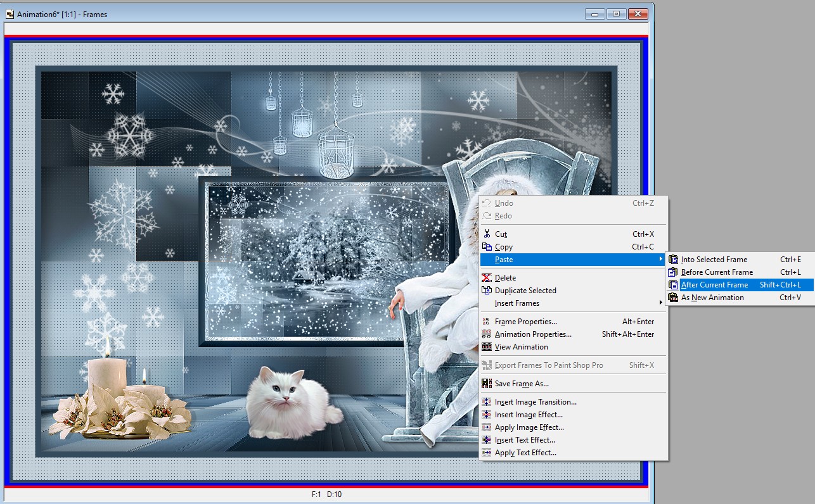The image size is (815, 504).
Task: Choose Copy from the context menu
Action: click(572, 247)
